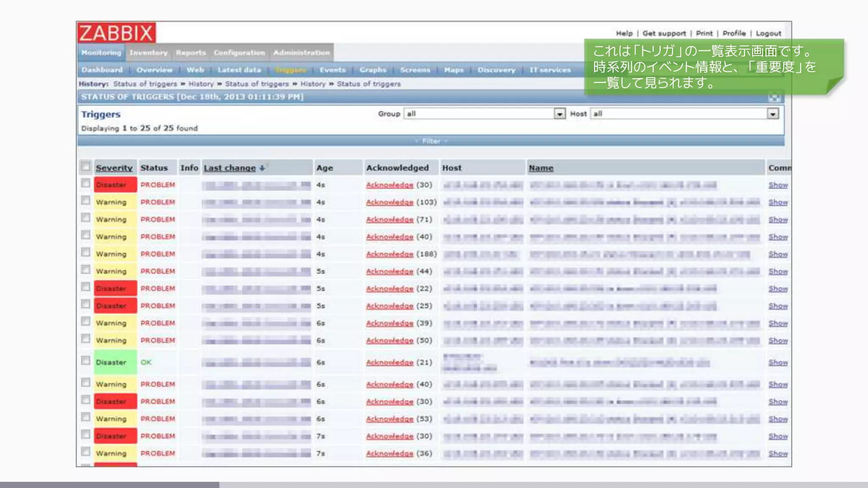Check the checkbox for the OK Disaster row
Image resolution: width=868 pixels, height=488 pixels.
click(86, 361)
